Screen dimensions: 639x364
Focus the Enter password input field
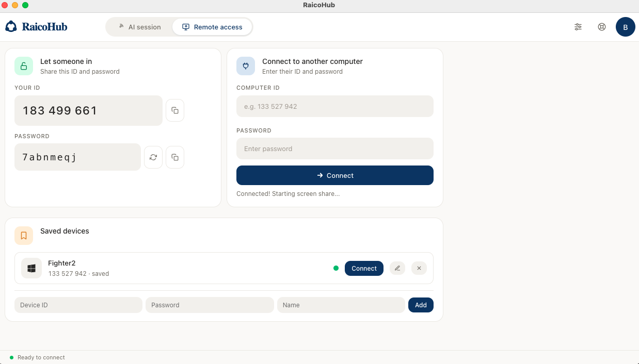pyautogui.click(x=335, y=148)
